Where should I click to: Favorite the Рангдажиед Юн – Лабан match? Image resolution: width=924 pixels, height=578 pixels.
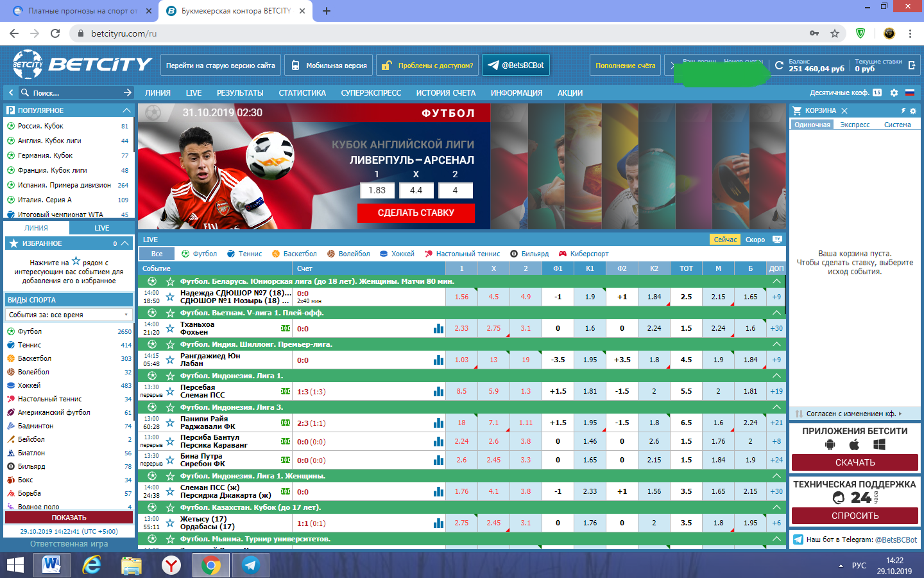click(x=170, y=360)
